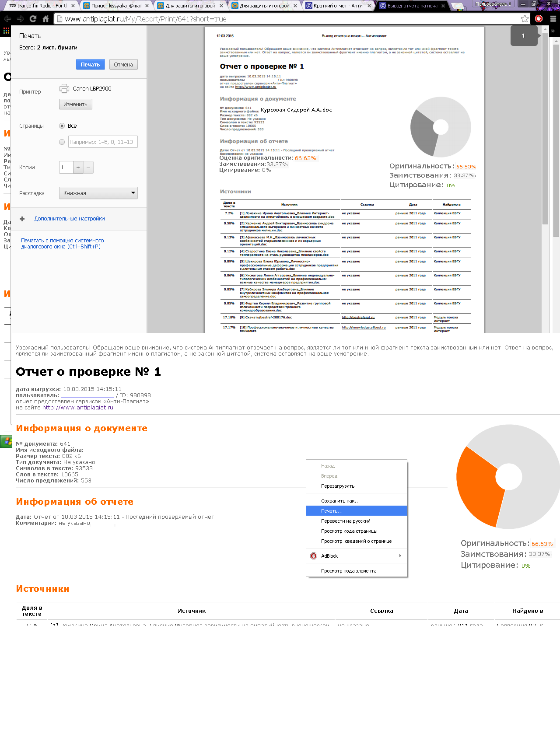Reload the page with the refresh icon

[x=33, y=19]
